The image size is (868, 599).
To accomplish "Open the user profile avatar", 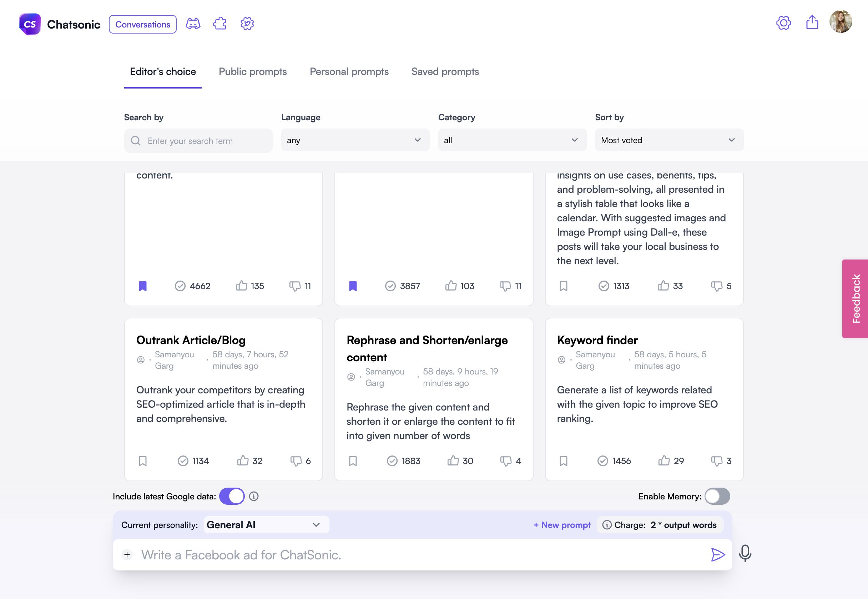I will (841, 22).
